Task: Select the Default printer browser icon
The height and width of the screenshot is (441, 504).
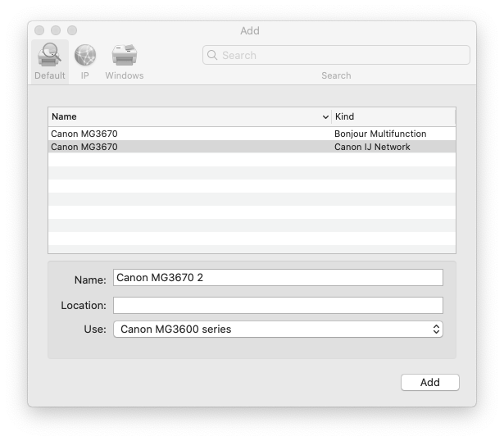Action: (50, 56)
